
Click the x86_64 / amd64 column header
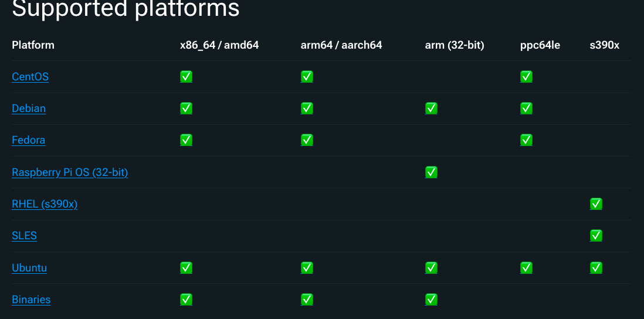tap(219, 45)
